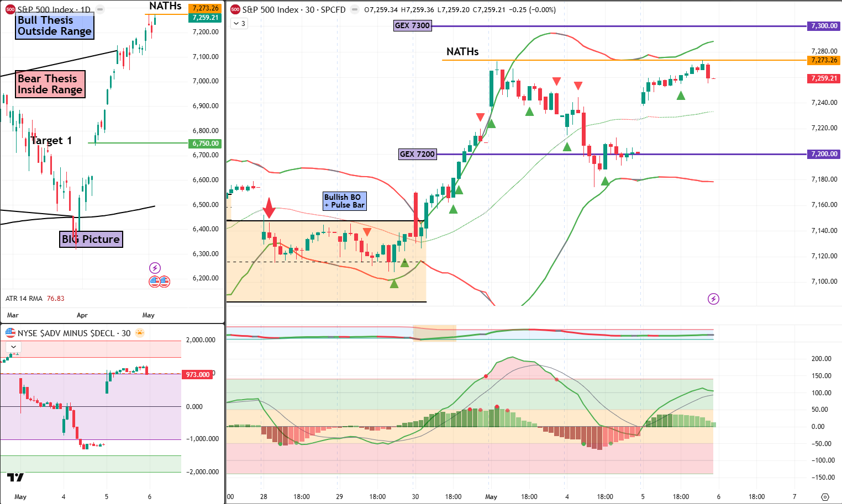The image size is (842, 504).
Task: Click the large red down arrow above the orange range
Action: pos(269,208)
